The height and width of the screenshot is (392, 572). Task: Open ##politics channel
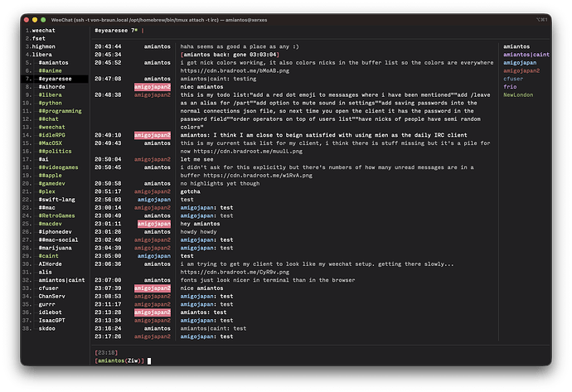pos(55,151)
